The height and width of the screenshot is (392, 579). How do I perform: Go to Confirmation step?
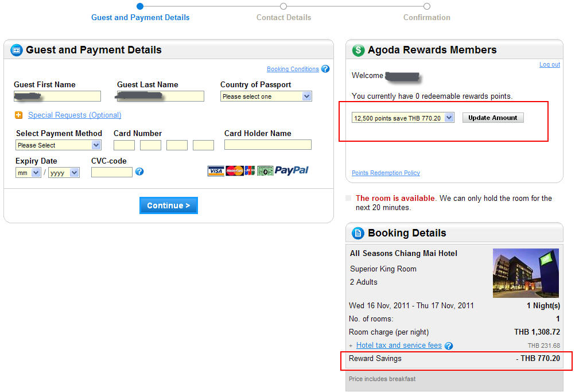click(x=426, y=17)
